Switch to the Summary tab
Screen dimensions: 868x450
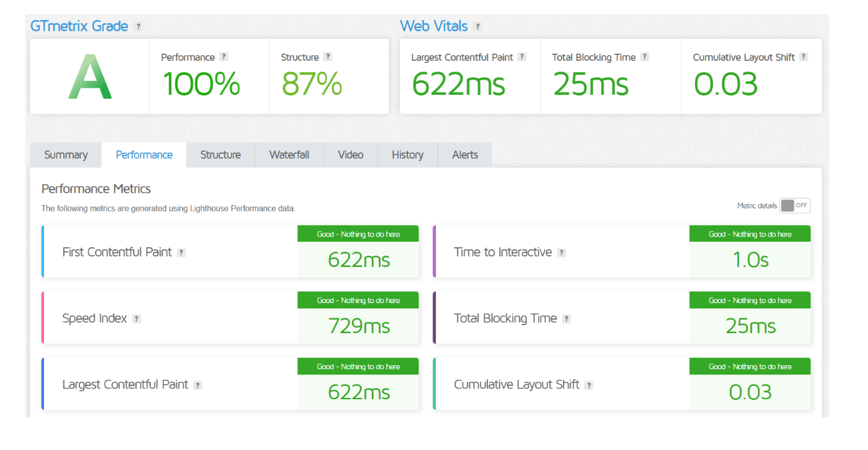[x=65, y=155]
